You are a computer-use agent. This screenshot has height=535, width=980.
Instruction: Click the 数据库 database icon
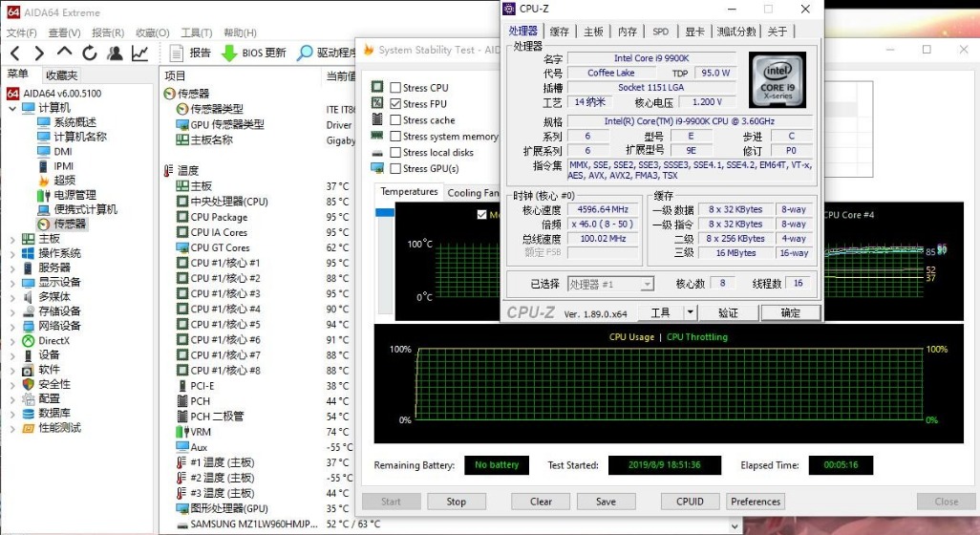pos(28,413)
